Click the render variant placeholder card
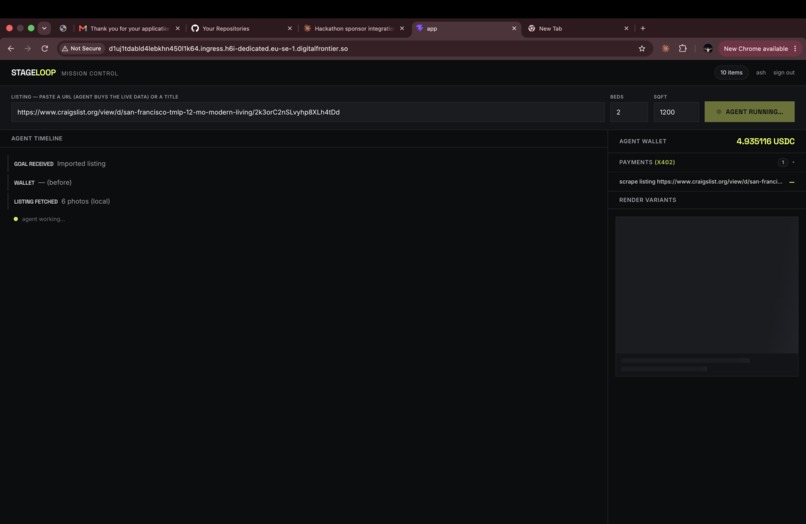The image size is (806, 524). 707,296
